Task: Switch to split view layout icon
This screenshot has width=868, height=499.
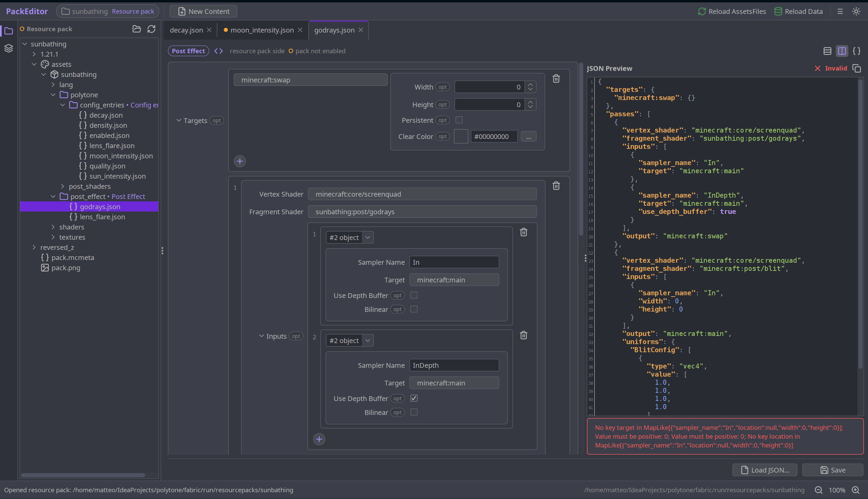Action: [x=842, y=51]
